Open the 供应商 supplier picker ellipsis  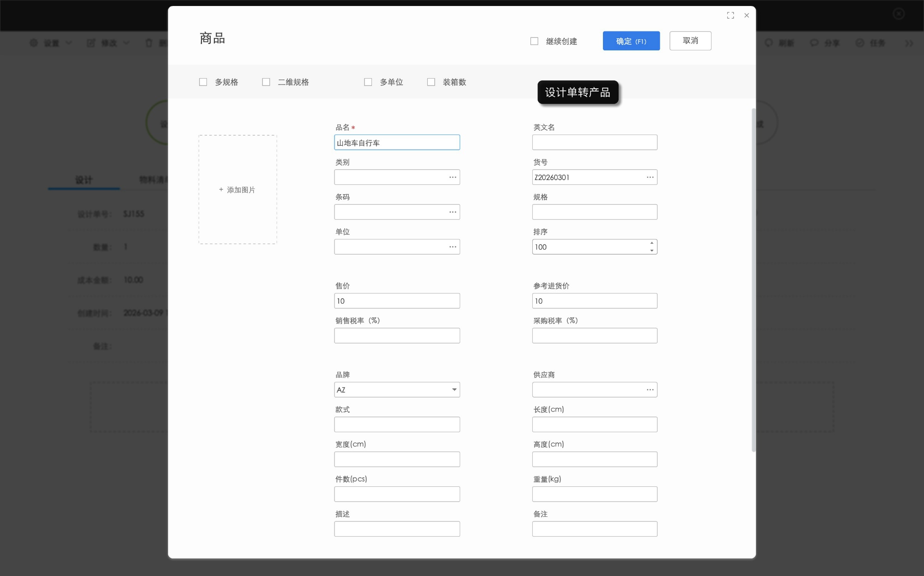[x=650, y=389]
